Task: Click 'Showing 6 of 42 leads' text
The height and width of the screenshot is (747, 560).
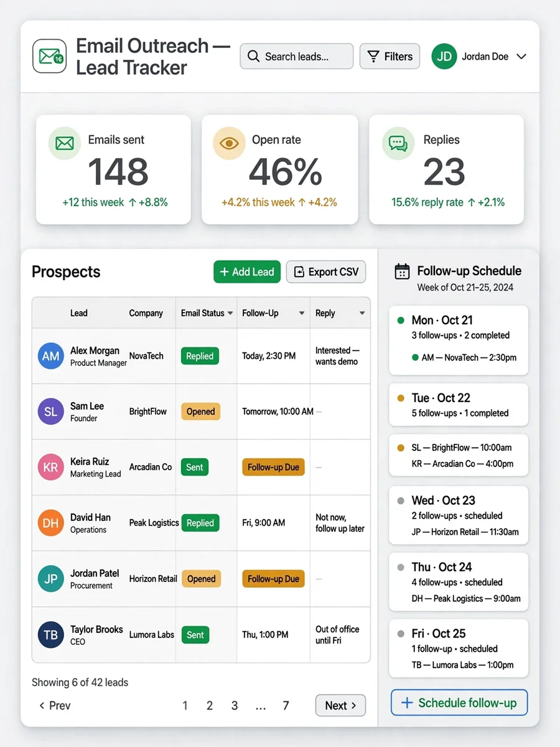Action: (x=80, y=682)
